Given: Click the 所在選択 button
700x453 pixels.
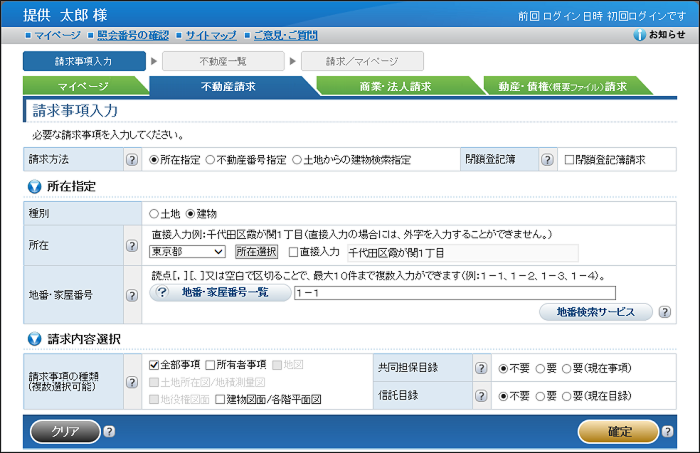Looking at the screenshot, I should 256,252.
